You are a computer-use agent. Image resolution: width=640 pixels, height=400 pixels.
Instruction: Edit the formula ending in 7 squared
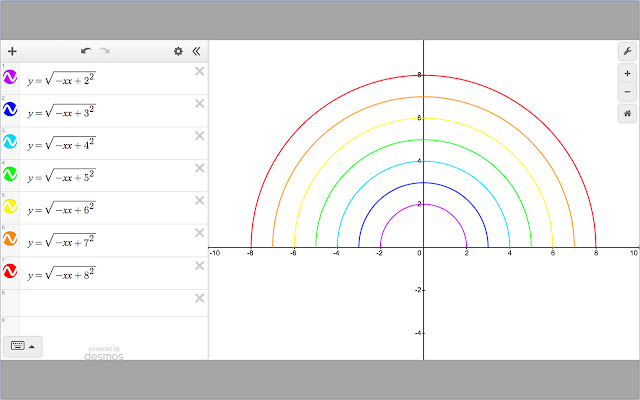tap(62, 240)
